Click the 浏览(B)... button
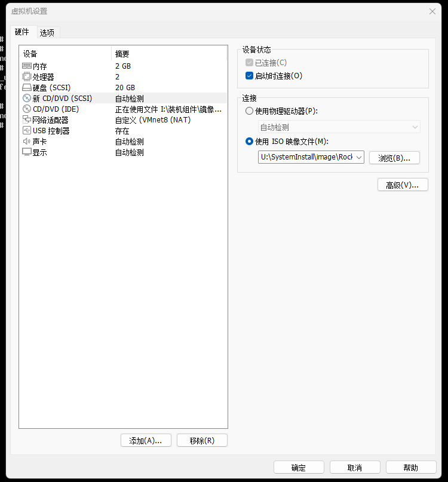This screenshot has height=482, width=448. (x=394, y=158)
